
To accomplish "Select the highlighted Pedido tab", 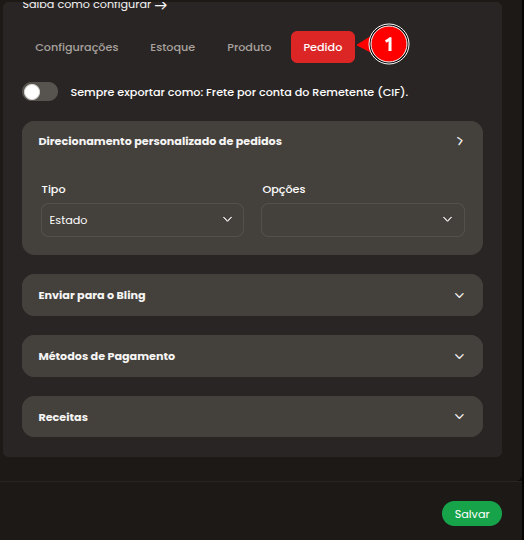I will [x=323, y=47].
